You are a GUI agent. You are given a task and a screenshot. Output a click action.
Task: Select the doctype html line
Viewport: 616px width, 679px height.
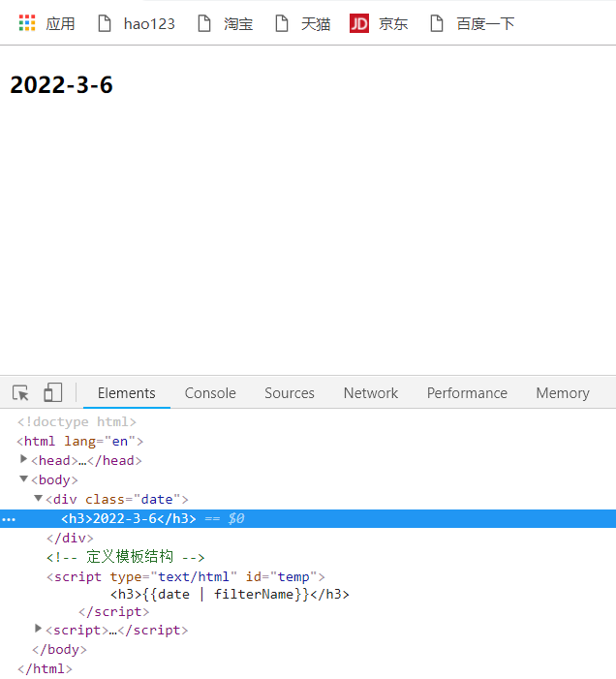[77, 421]
